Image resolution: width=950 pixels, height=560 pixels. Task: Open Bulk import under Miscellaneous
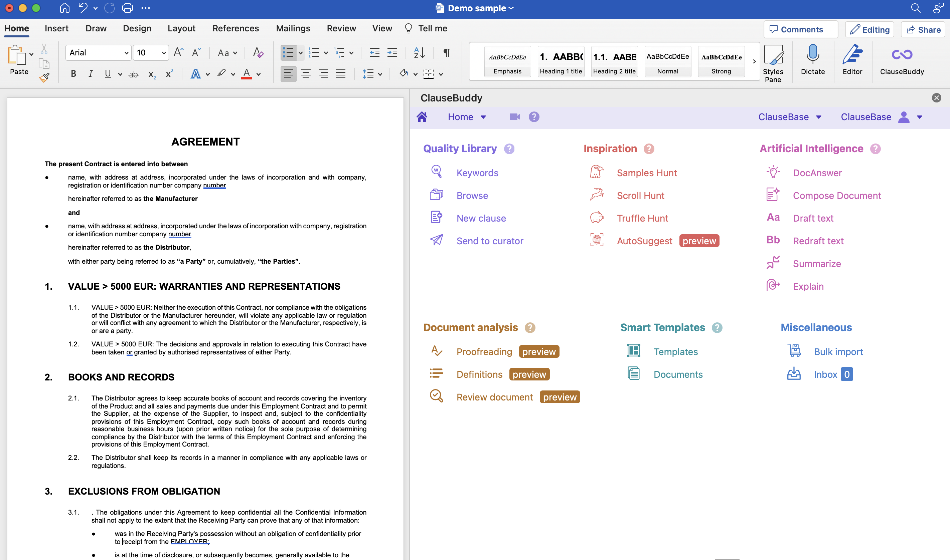click(x=838, y=351)
